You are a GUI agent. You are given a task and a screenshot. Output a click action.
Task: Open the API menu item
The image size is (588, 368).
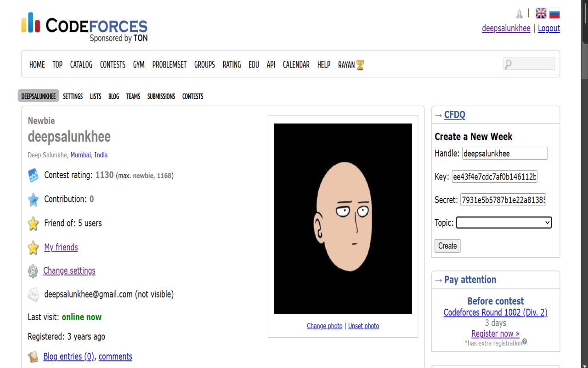click(271, 65)
